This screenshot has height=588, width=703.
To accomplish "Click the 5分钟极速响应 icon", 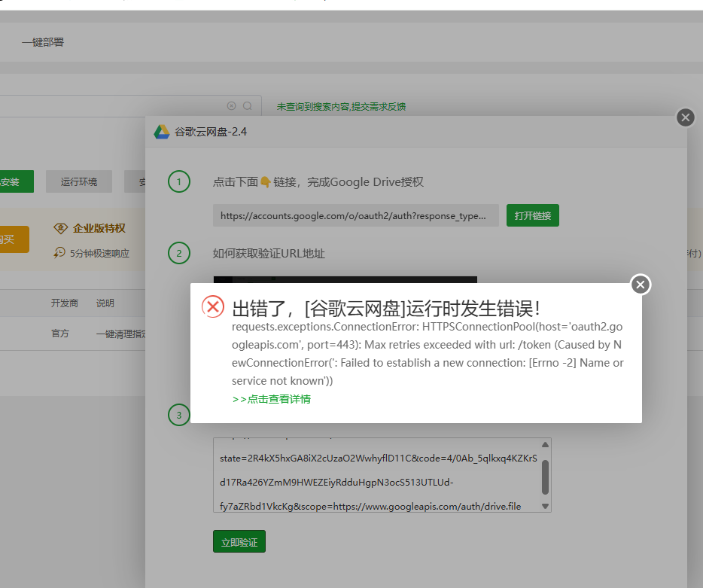I will pyautogui.click(x=59, y=253).
